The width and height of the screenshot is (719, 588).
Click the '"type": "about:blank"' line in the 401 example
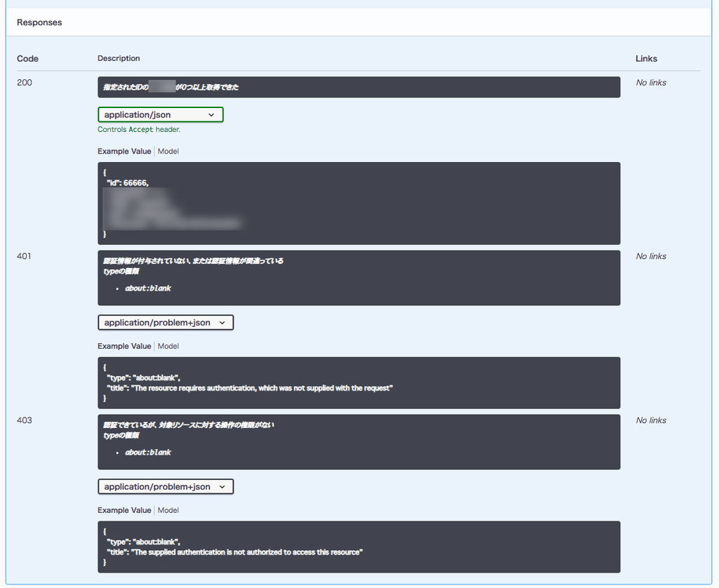[143, 377]
